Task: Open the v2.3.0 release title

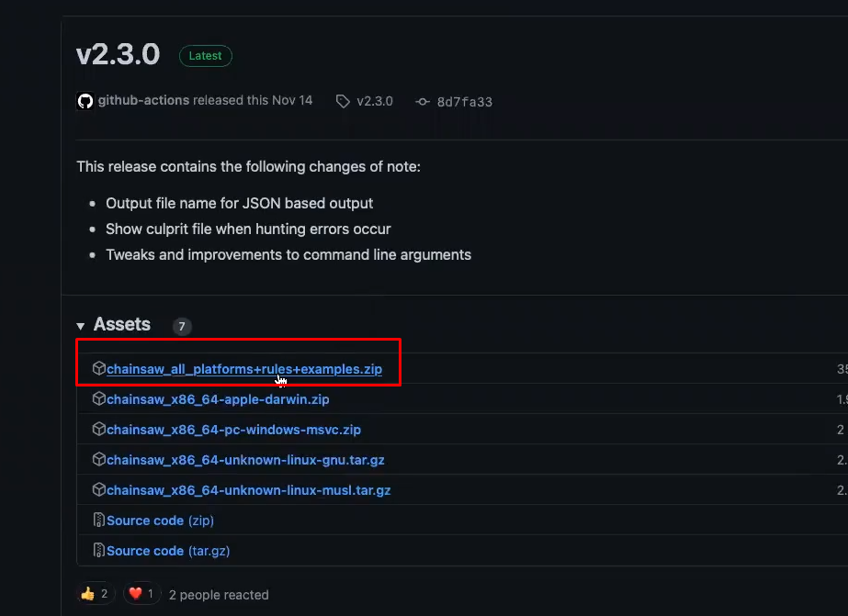Action: pos(118,54)
